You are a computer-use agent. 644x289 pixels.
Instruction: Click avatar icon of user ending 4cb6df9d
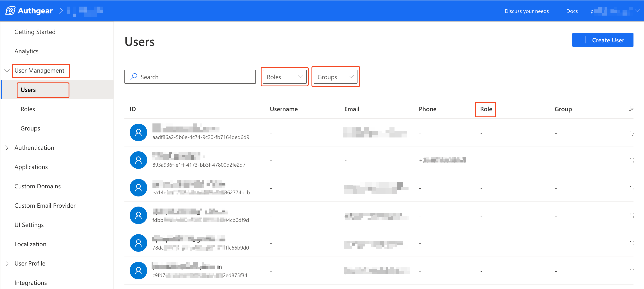(138, 215)
